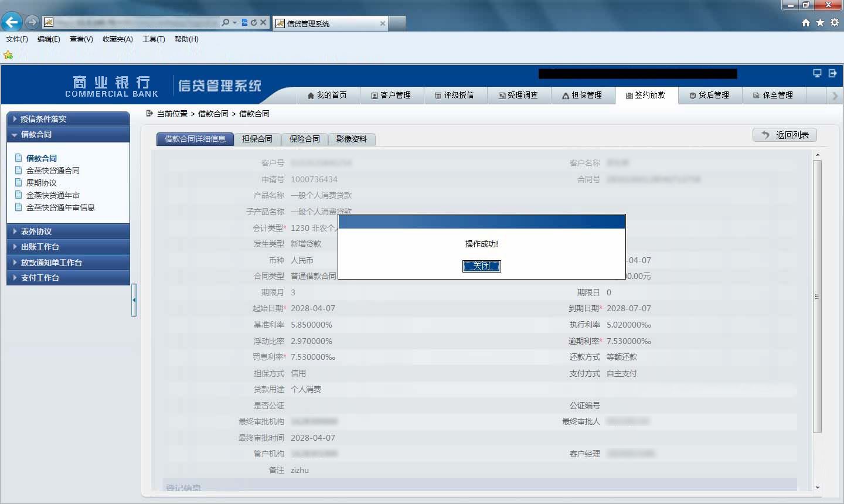Open 金燕快贷通合同 in the sidebar
This screenshot has width=844, height=504.
click(x=53, y=171)
